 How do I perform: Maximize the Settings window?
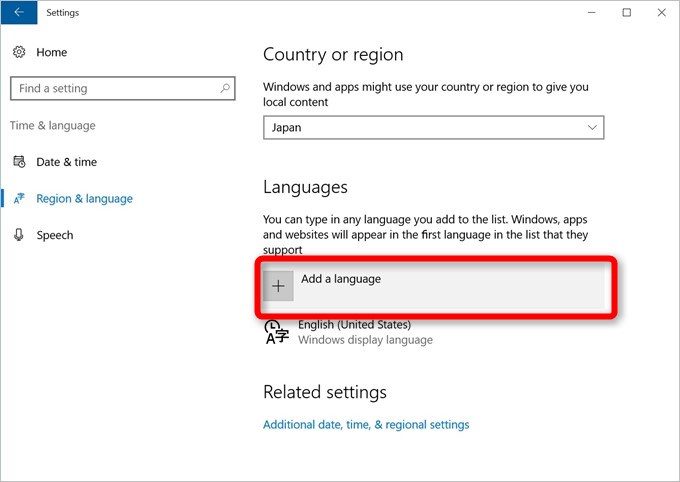tap(626, 13)
